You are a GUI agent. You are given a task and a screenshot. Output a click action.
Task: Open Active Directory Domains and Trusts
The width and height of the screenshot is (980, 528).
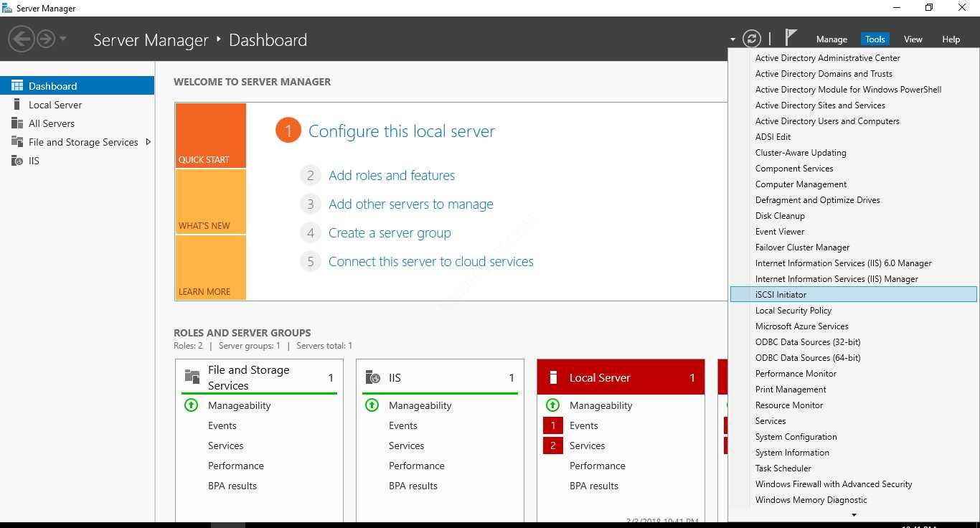click(854, 74)
